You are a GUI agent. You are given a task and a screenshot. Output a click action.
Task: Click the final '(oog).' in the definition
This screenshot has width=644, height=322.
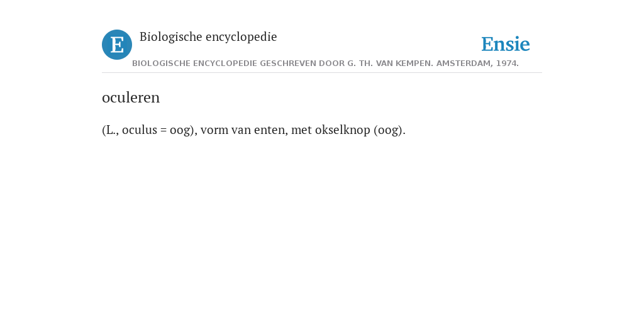(389, 131)
